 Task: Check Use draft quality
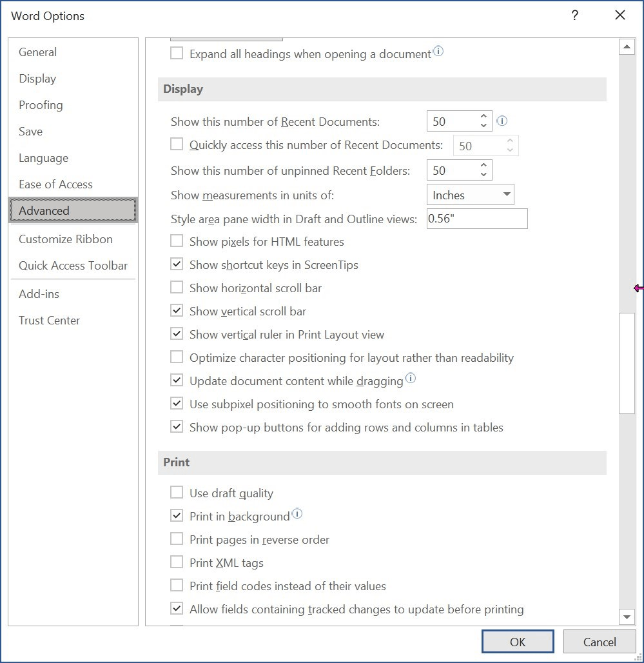(177, 493)
